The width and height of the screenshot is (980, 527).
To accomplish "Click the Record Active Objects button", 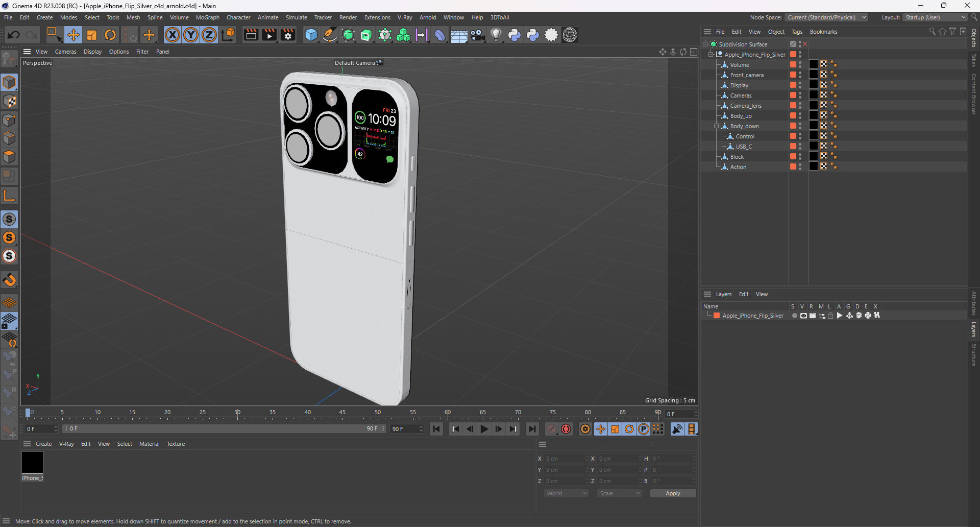I will click(x=552, y=429).
